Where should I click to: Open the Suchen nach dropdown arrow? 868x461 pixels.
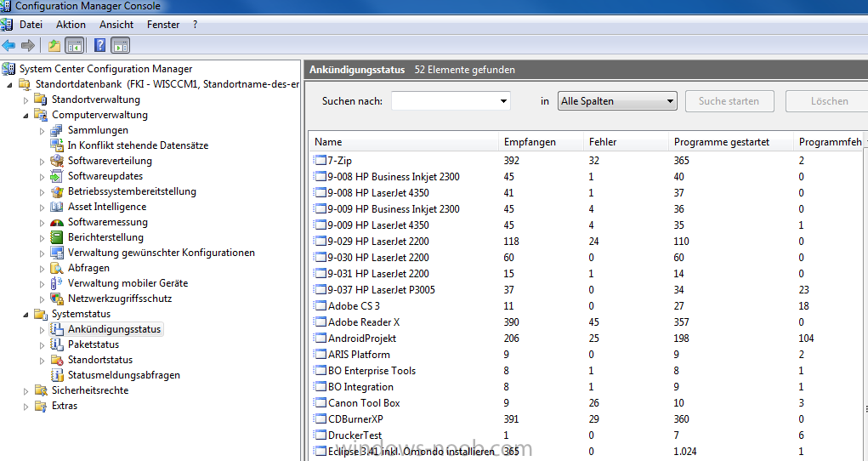(x=503, y=101)
